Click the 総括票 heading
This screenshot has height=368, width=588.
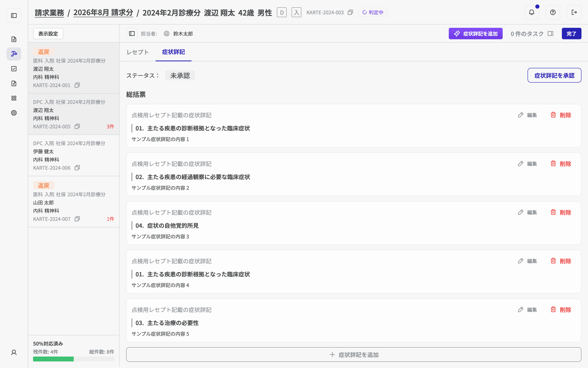[x=136, y=94]
